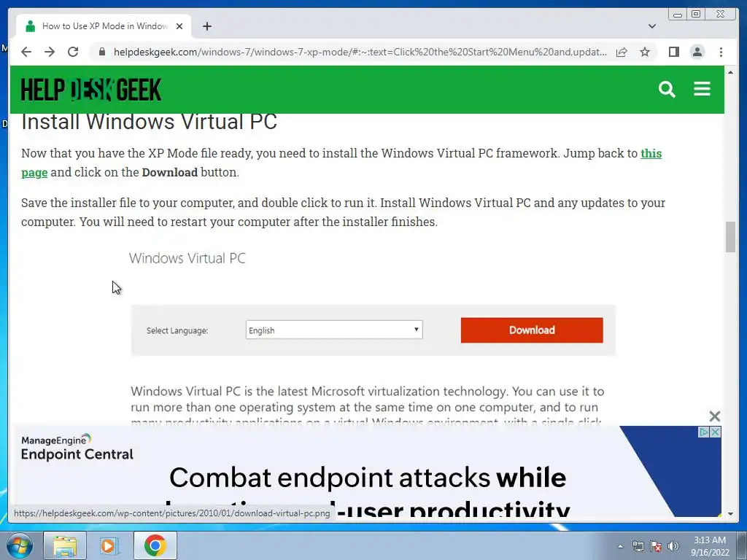Image resolution: width=747 pixels, height=560 pixels.
Task: Switch to Chrome in the taskbar
Action: [x=155, y=545]
